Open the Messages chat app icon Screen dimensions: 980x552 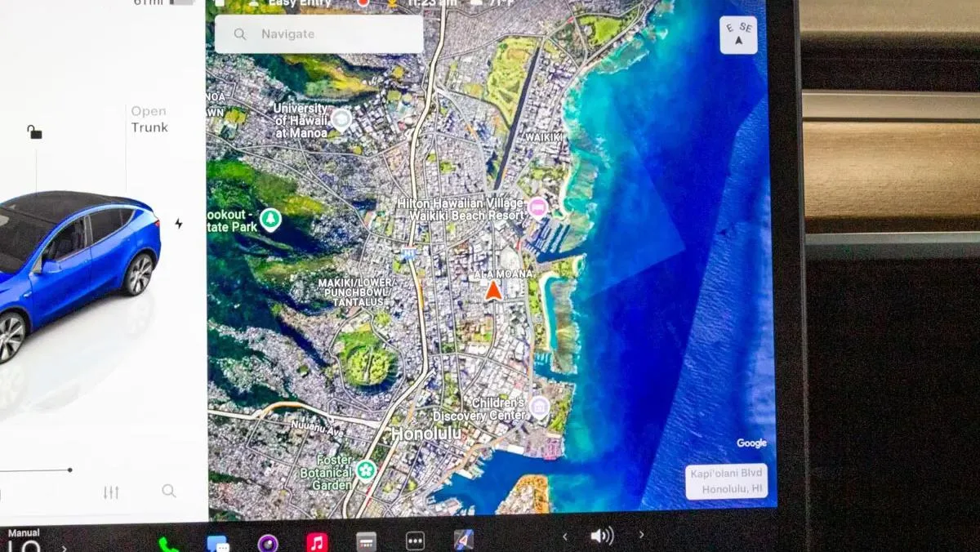tap(218, 544)
